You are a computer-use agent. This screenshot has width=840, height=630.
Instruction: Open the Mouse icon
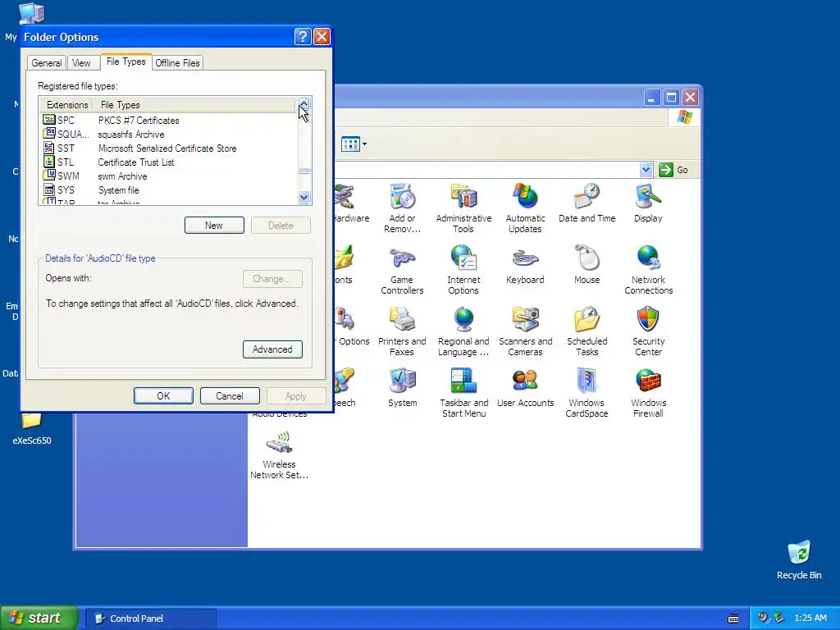coord(587,265)
